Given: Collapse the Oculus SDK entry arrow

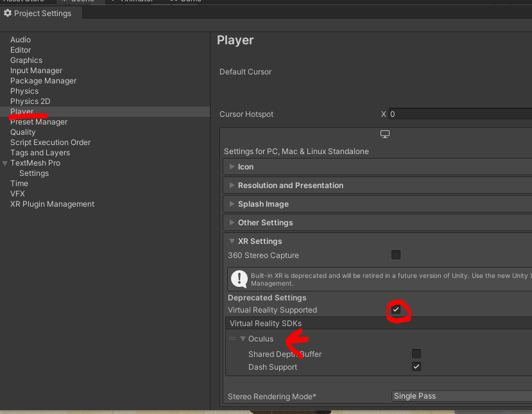Looking at the screenshot, I should pyautogui.click(x=243, y=339).
